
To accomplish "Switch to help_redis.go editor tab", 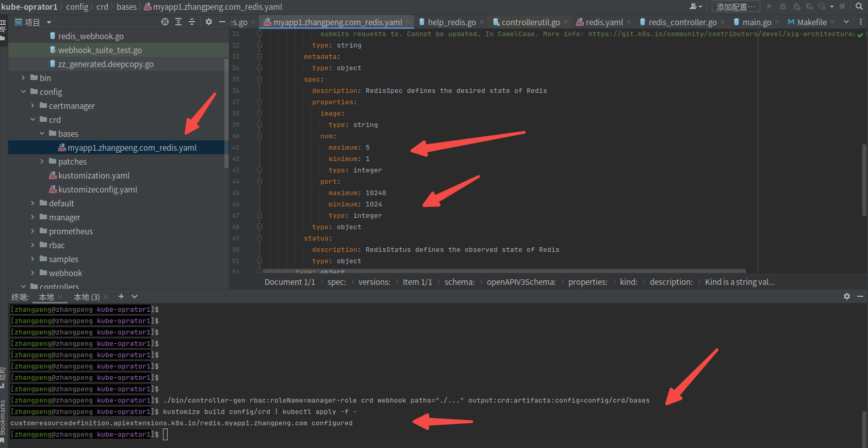I will [x=451, y=22].
